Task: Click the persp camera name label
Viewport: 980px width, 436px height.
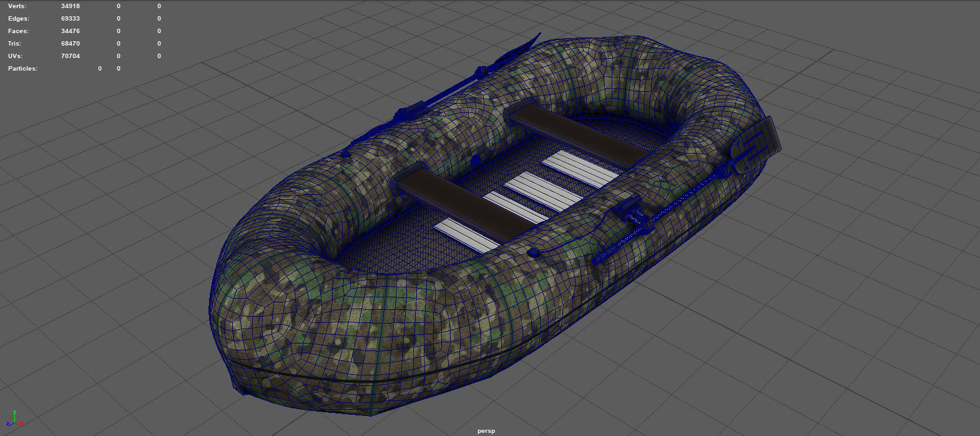Action: pos(486,431)
